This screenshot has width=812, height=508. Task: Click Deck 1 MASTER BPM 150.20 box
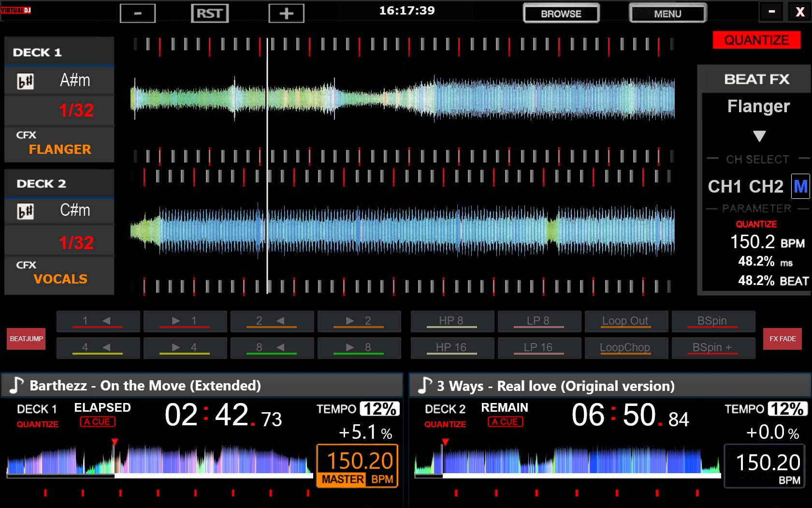[357, 466]
